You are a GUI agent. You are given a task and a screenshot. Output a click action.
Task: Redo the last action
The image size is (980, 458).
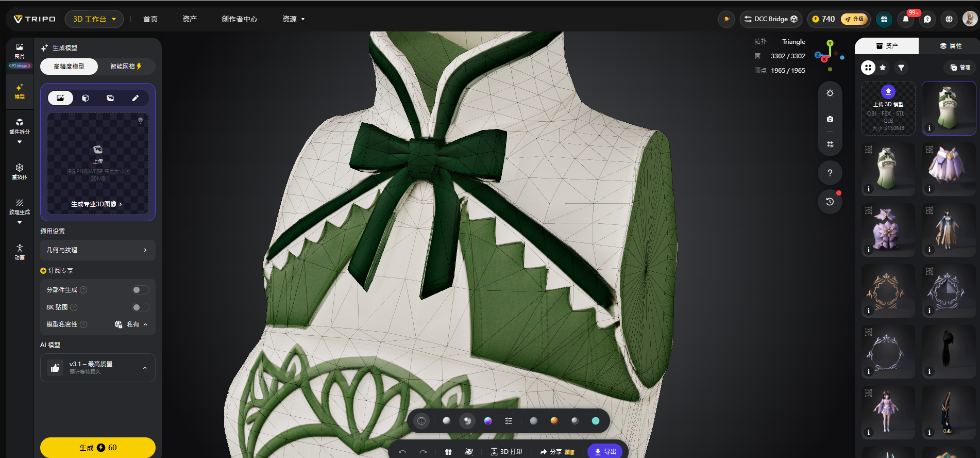[x=423, y=452]
